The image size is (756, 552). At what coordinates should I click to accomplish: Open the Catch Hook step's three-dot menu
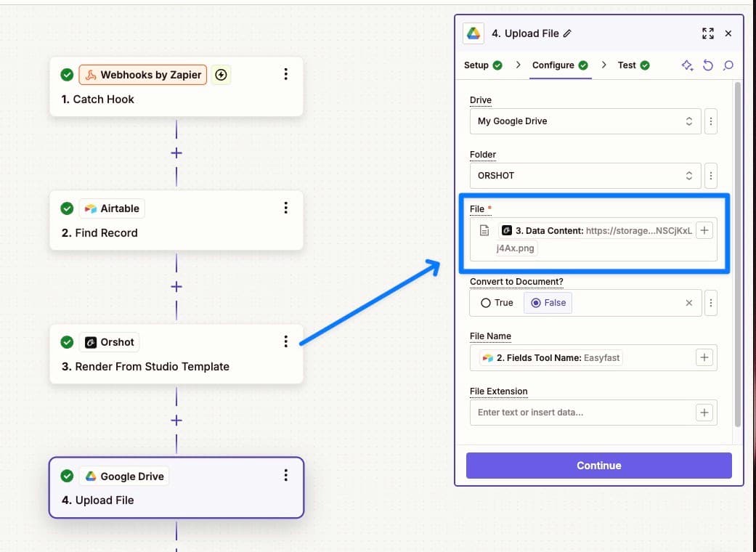click(x=286, y=74)
